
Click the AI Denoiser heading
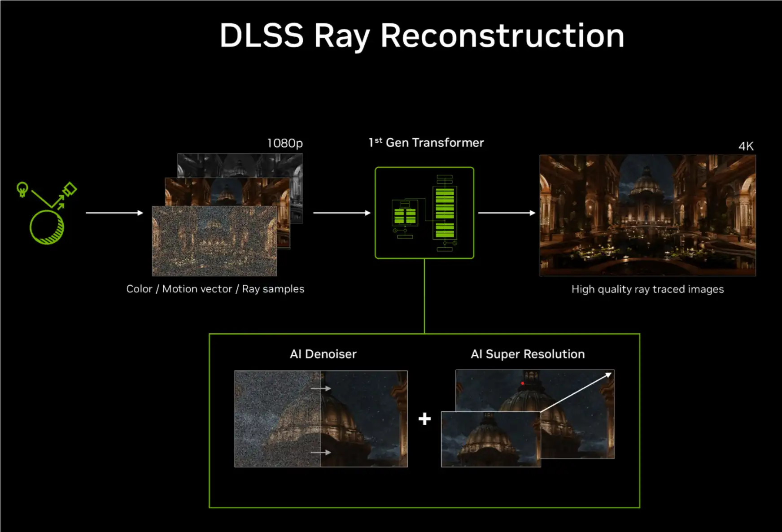pos(323,354)
